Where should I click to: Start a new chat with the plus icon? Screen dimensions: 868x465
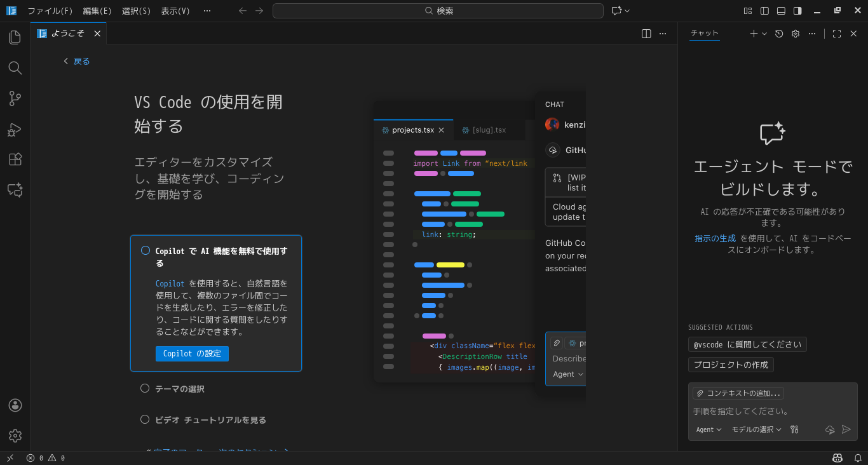(753, 33)
